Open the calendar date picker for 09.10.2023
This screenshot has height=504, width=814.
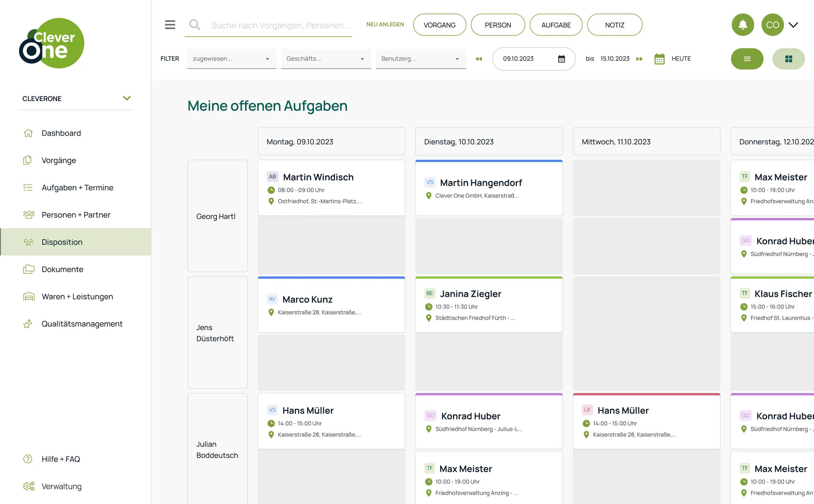tap(561, 59)
